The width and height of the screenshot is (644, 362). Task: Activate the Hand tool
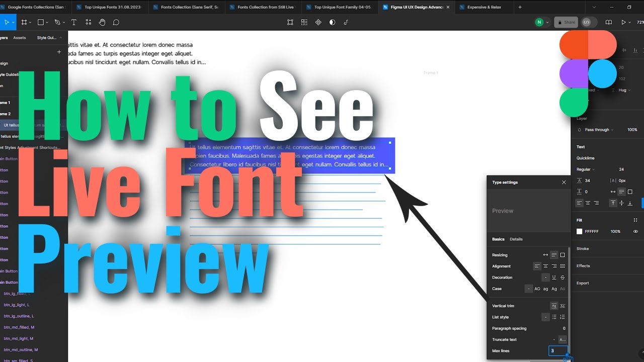[x=102, y=22]
